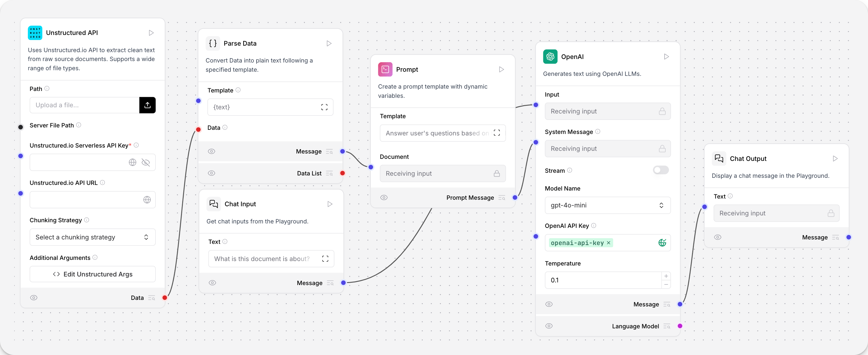Image resolution: width=868 pixels, height=355 pixels.
Task: Click the System Message info icon
Action: pyautogui.click(x=598, y=132)
